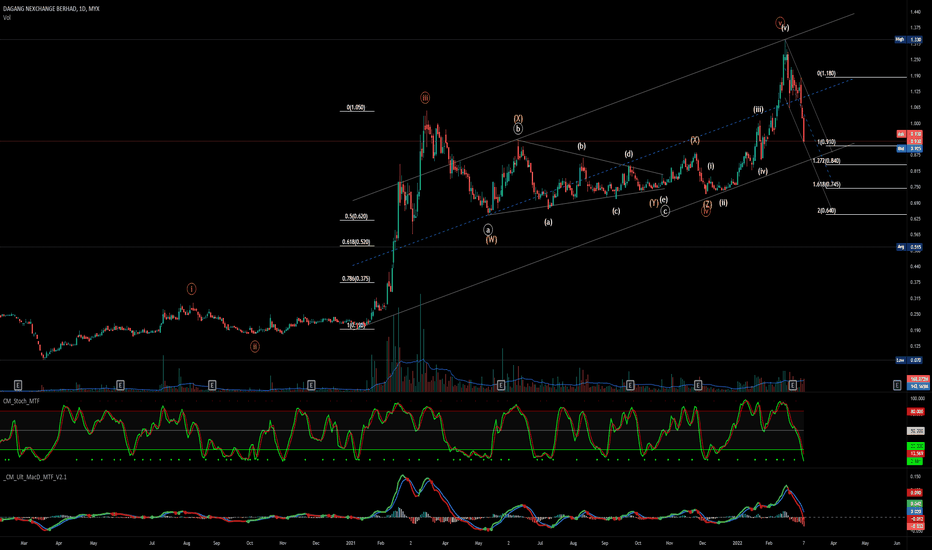Click the 1.440 value on the price axis
The image size is (932, 550).
[x=915, y=12]
